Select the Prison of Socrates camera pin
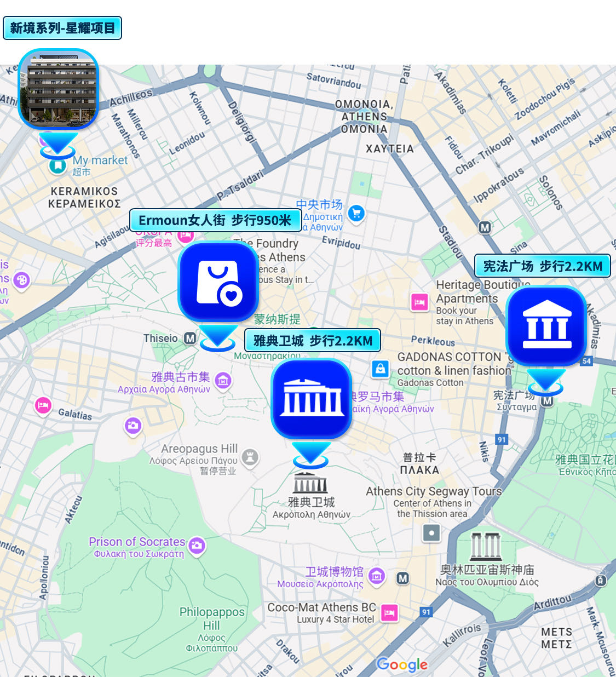The image size is (616, 677). pos(197,546)
